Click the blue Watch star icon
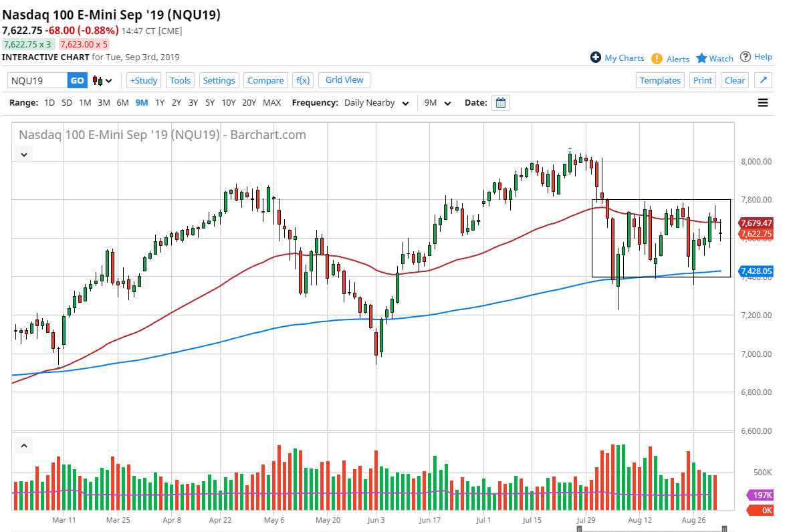 click(701, 58)
